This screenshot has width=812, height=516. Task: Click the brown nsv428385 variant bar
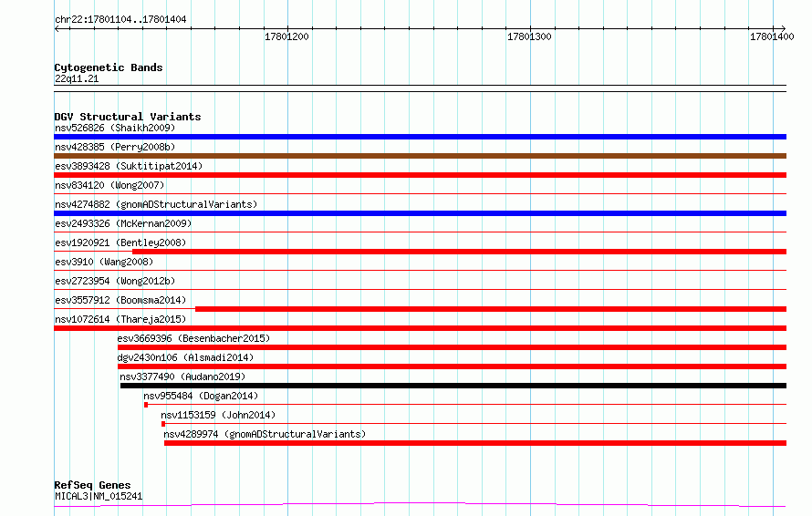pyautogui.click(x=420, y=156)
